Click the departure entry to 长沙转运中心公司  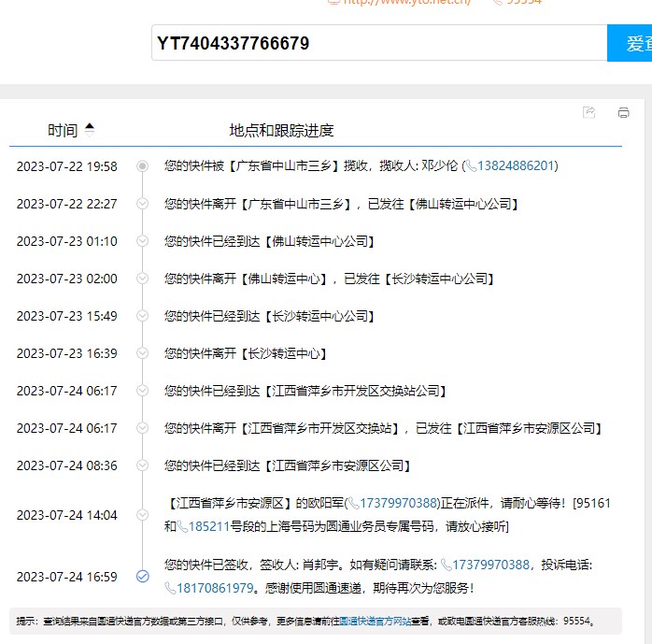pyautogui.click(x=330, y=279)
